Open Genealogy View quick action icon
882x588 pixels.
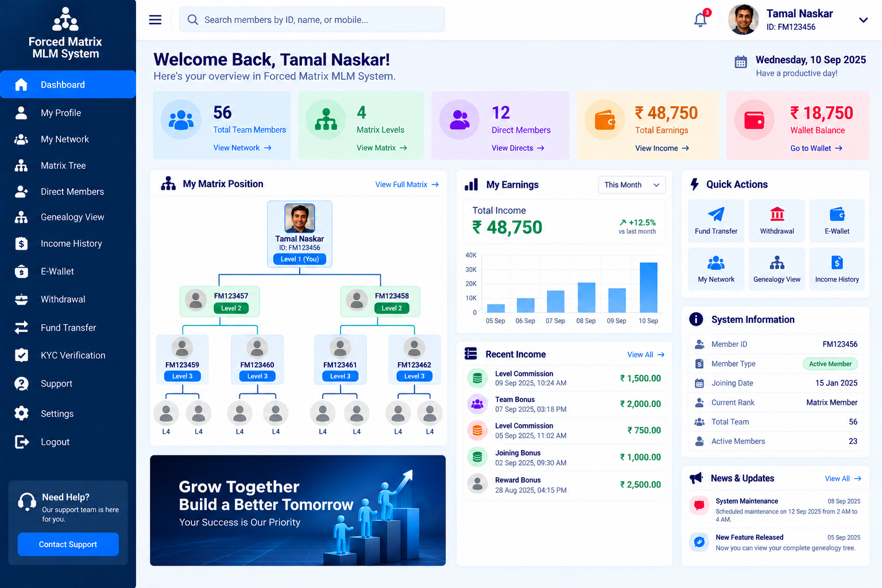777,263
